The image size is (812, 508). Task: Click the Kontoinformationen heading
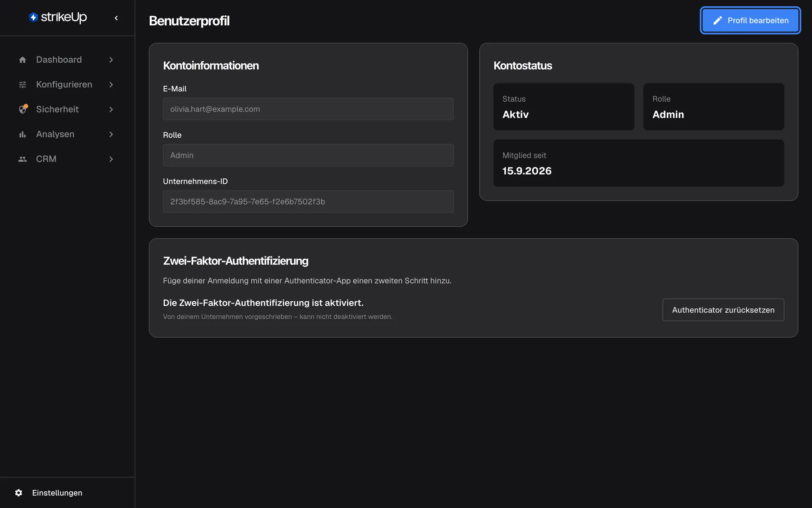tap(211, 65)
